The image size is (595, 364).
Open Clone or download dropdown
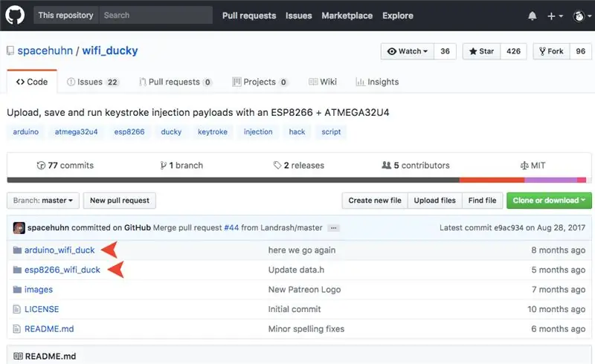tap(549, 201)
